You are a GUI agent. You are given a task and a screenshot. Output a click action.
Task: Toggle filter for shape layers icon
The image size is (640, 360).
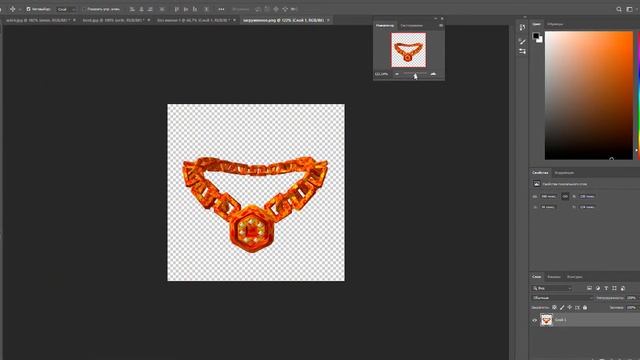(x=614, y=288)
